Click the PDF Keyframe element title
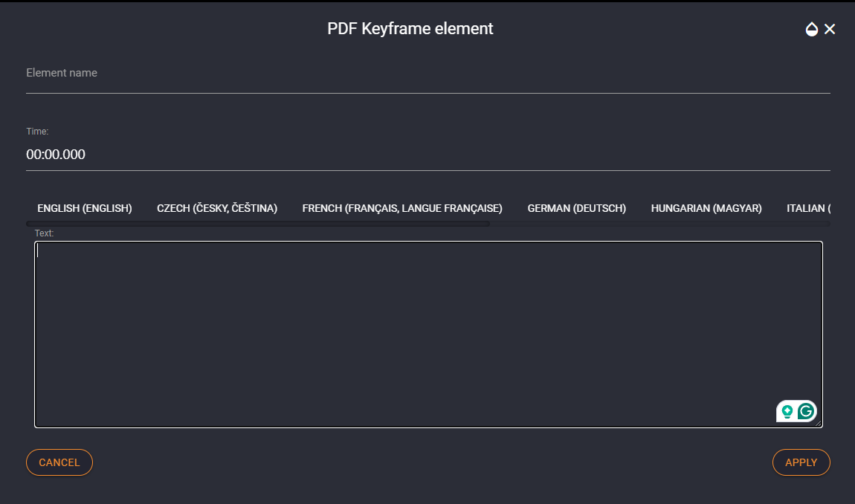The width and height of the screenshot is (855, 504). tap(410, 29)
